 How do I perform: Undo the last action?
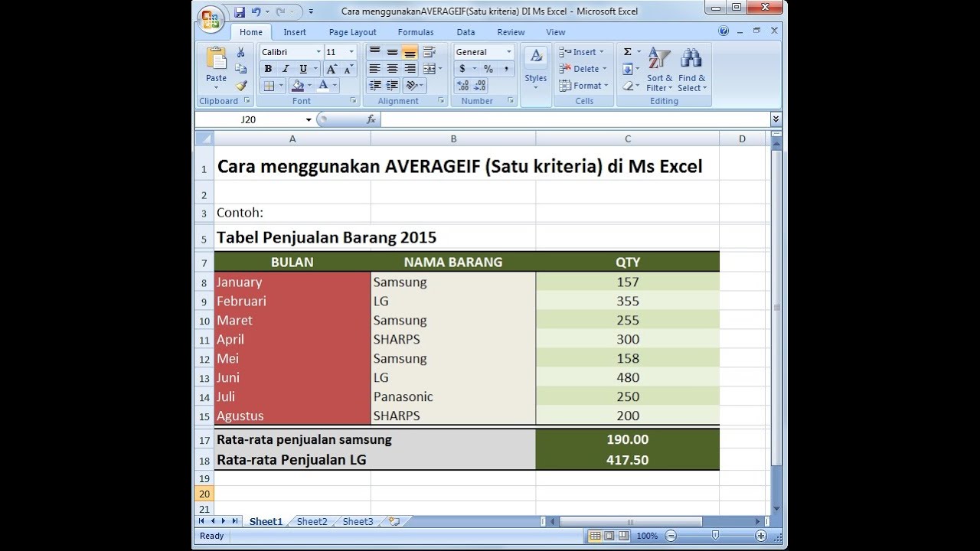[x=256, y=11]
